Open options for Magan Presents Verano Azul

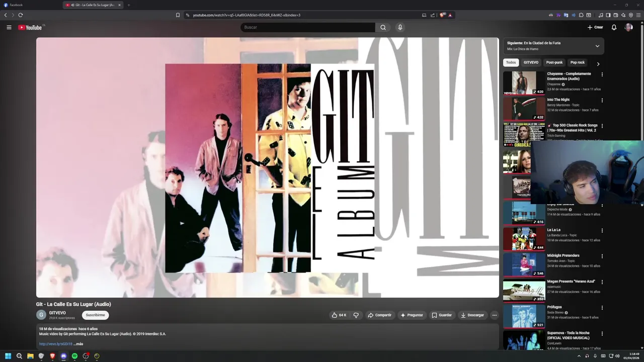coord(602,282)
